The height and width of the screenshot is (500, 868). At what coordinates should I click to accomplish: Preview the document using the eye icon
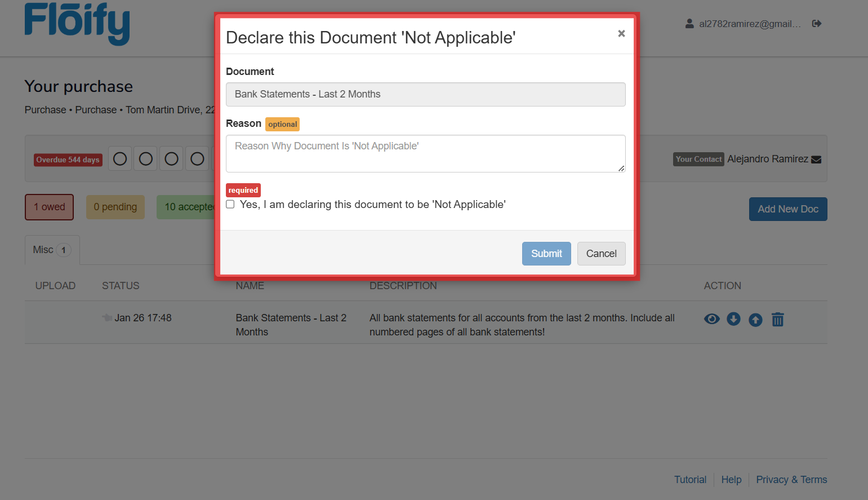click(711, 319)
